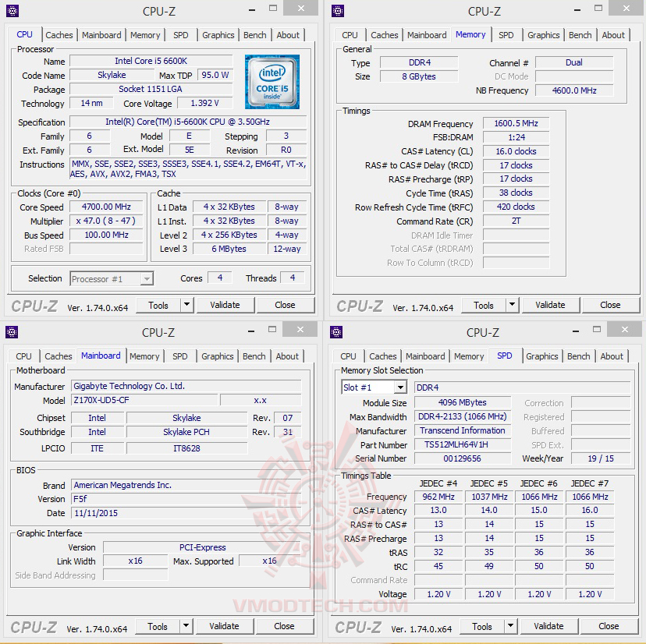Click Close button in Memory window

click(610, 305)
